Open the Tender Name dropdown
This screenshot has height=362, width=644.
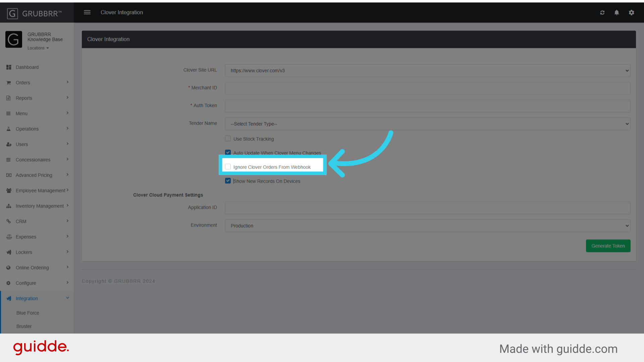pyautogui.click(x=428, y=124)
